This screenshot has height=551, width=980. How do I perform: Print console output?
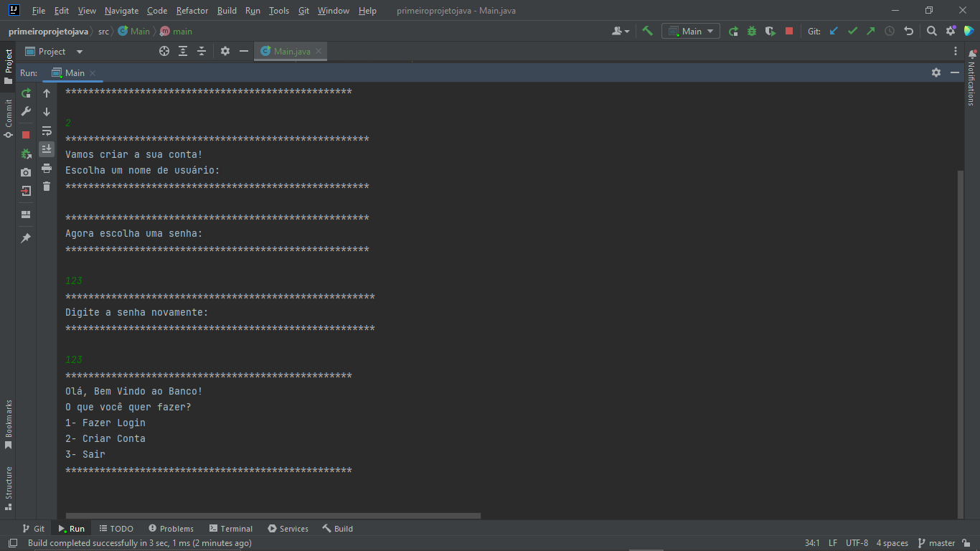click(x=47, y=168)
